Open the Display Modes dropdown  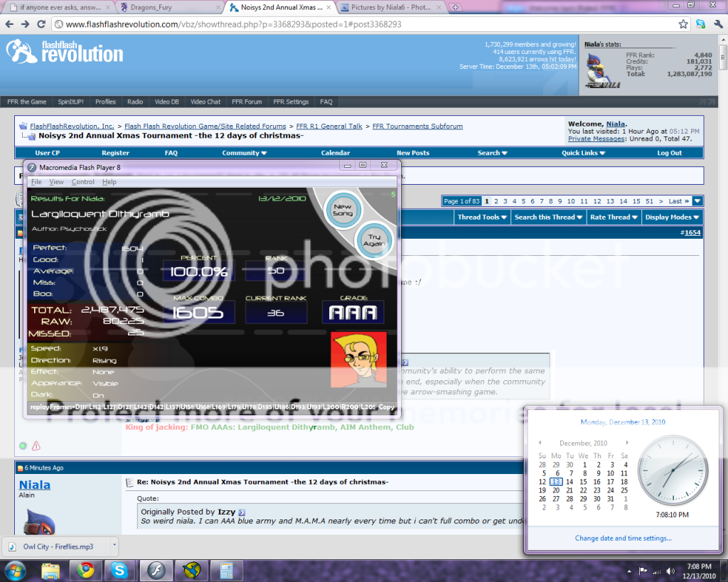tap(672, 217)
